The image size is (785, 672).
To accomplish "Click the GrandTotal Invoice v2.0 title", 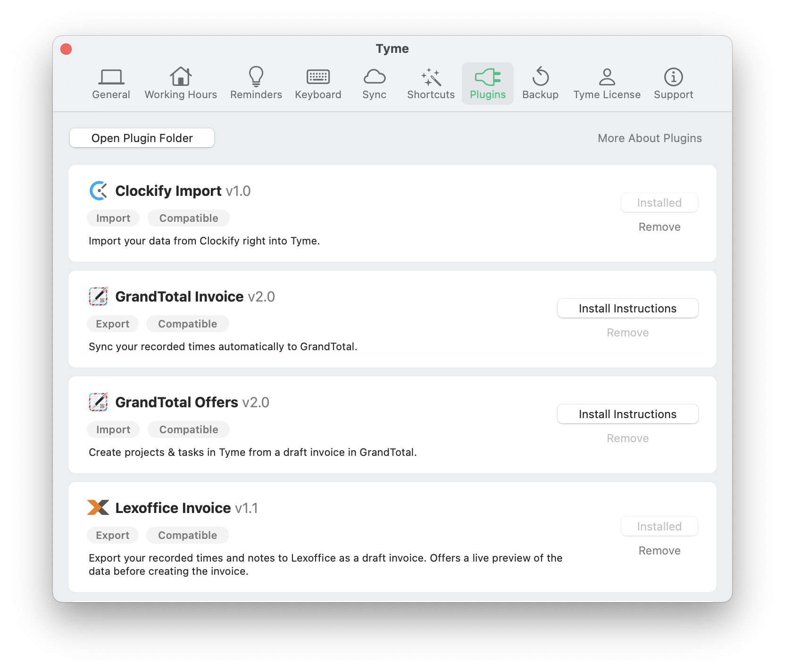I will (x=195, y=296).
